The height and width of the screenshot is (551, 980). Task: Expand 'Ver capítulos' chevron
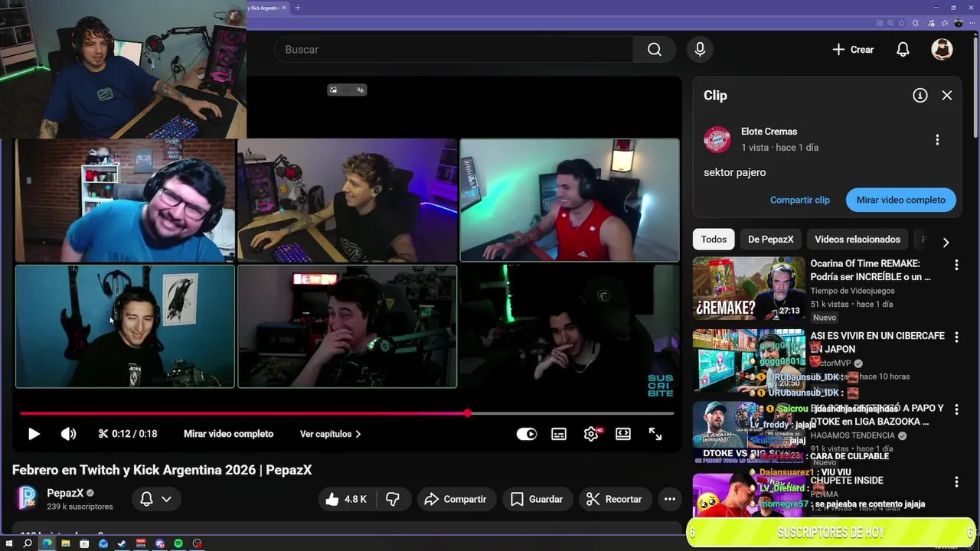(358, 434)
